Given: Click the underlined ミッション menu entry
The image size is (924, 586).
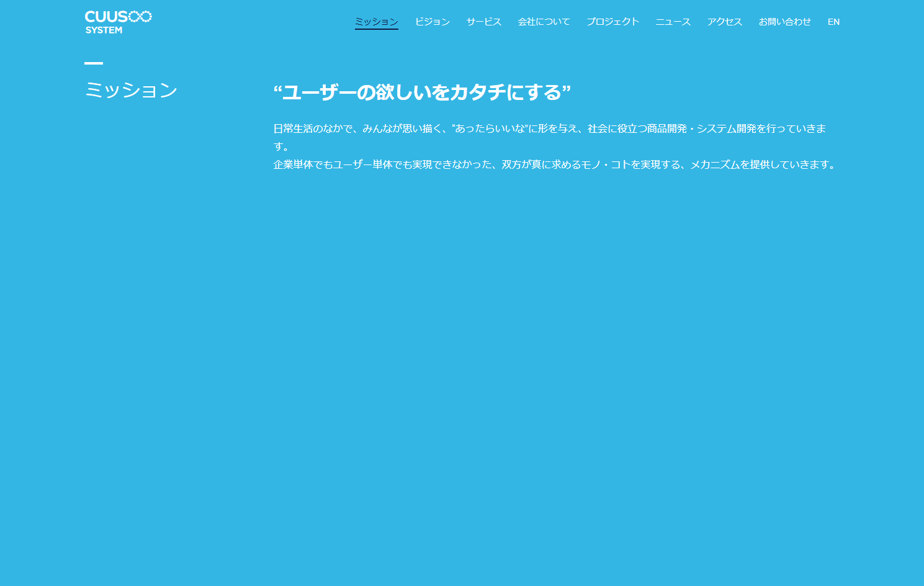Looking at the screenshot, I should (376, 21).
